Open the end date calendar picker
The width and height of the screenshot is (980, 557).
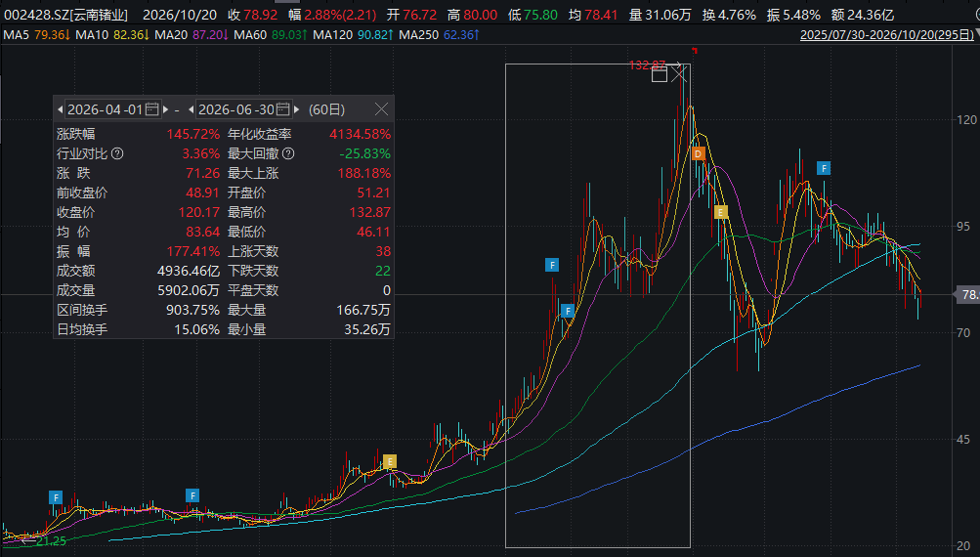(x=282, y=109)
